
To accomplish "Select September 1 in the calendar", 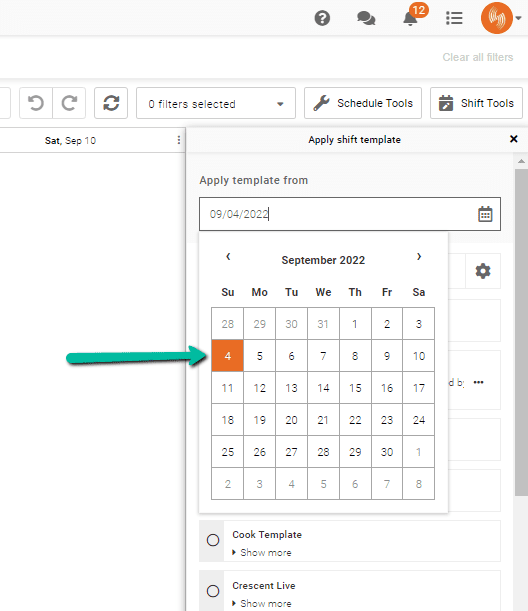I will (355, 324).
